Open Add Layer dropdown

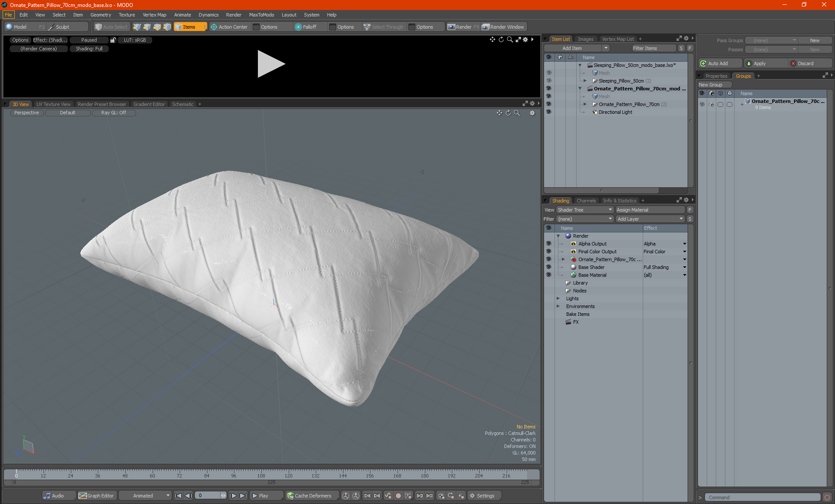pyautogui.click(x=650, y=219)
